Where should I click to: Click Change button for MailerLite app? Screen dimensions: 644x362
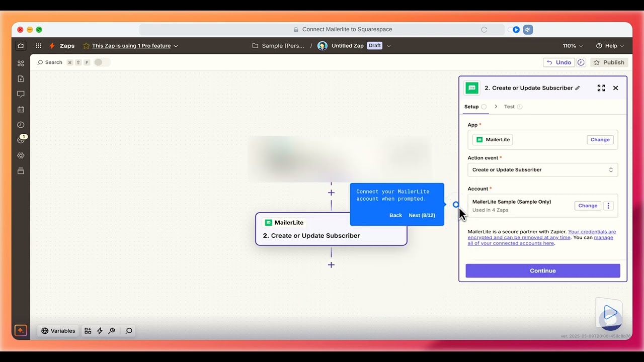coord(600,140)
